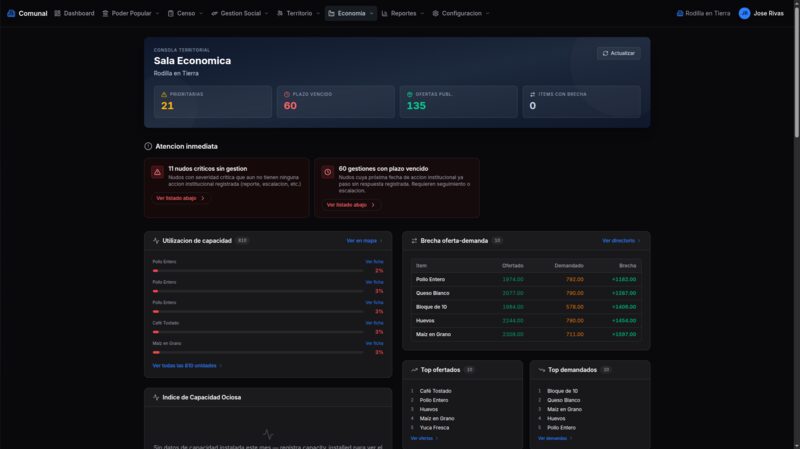Open Ver ficha for Maiz en Grano capacity row
The height and width of the screenshot is (449, 800).
pyautogui.click(x=374, y=343)
